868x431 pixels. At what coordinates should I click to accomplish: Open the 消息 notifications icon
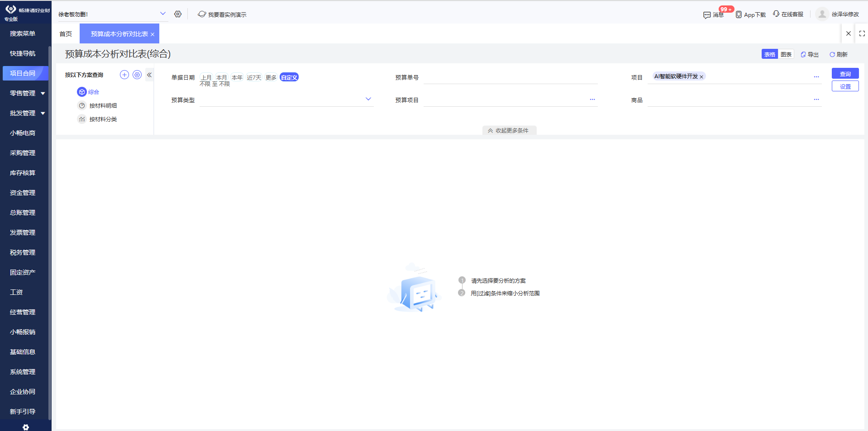click(706, 14)
